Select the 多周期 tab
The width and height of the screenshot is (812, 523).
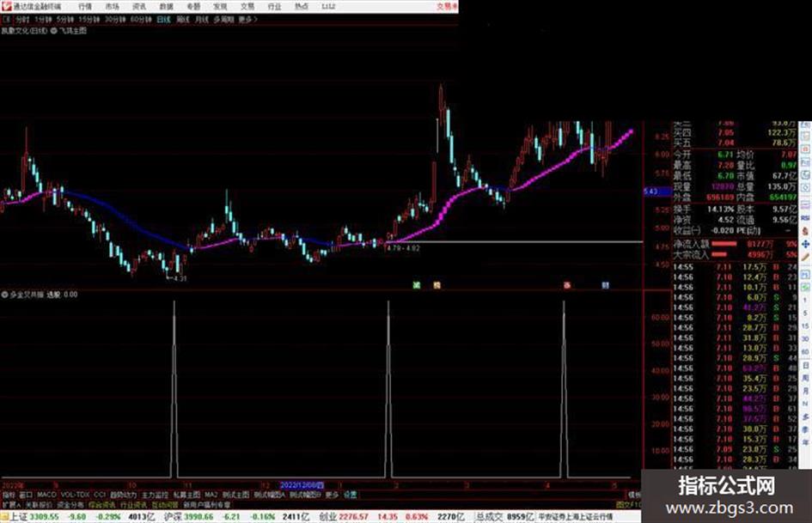point(223,20)
